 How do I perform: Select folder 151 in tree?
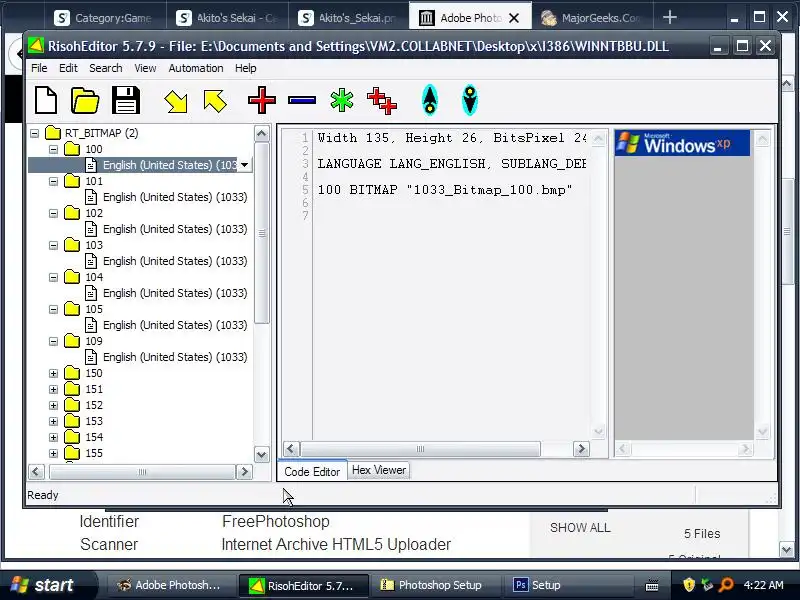pyautogui.click(x=94, y=389)
